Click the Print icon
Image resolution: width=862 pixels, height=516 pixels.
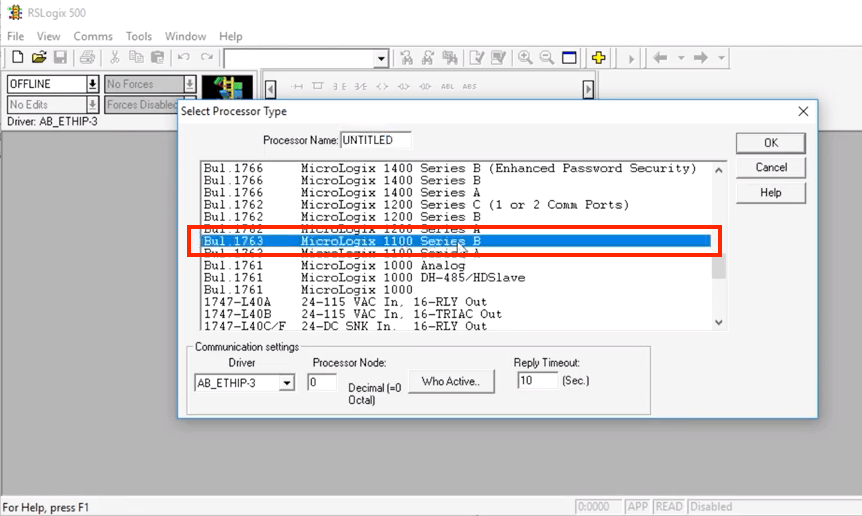click(87, 57)
